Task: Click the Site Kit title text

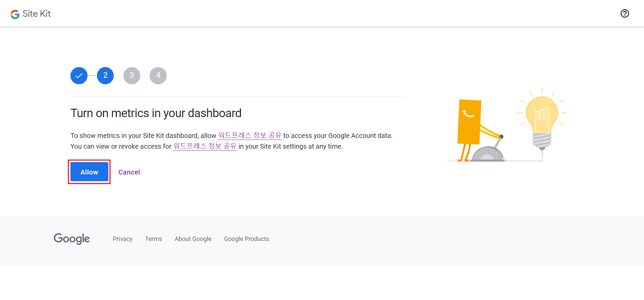Action: coord(37,14)
